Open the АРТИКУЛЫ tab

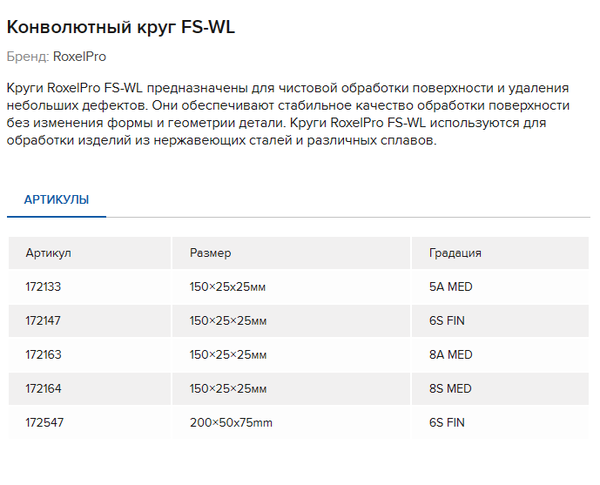coord(56,200)
